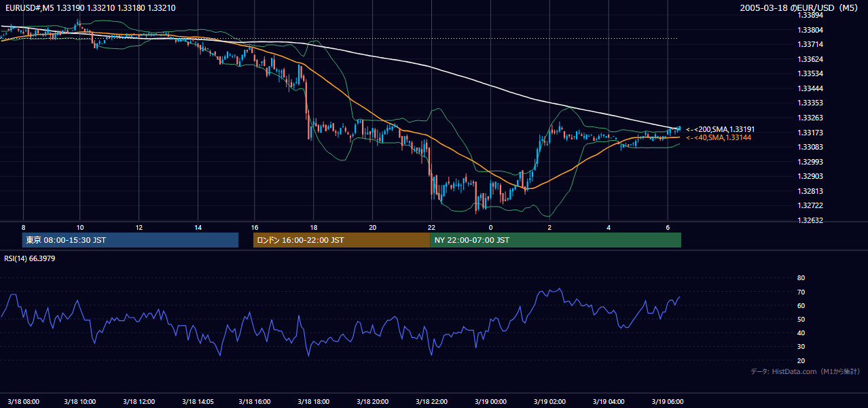868x408 pixels.
Task: Click the 3/18 18:00 date label
Action: click(x=314, y=401)
